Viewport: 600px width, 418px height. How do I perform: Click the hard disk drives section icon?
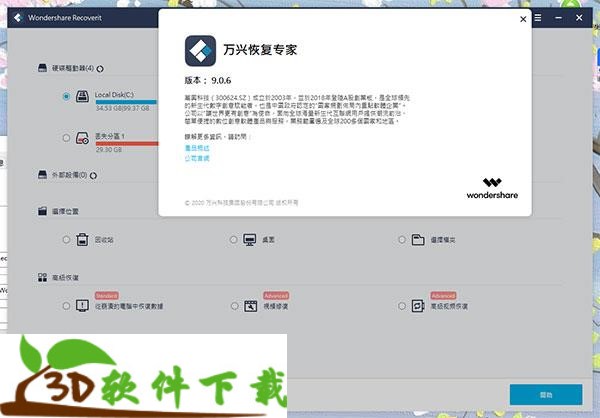pyautogui.click(x=42, y=68)
